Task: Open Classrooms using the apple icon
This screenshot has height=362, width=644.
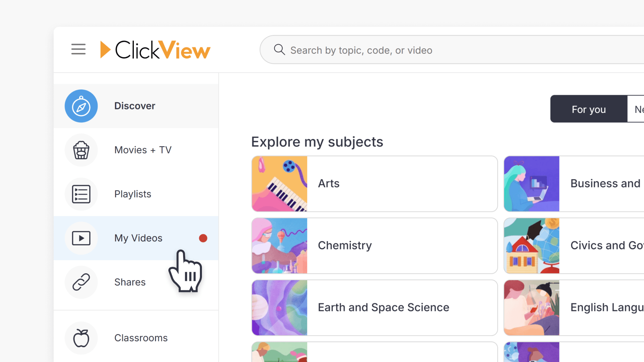Action: 81,338
